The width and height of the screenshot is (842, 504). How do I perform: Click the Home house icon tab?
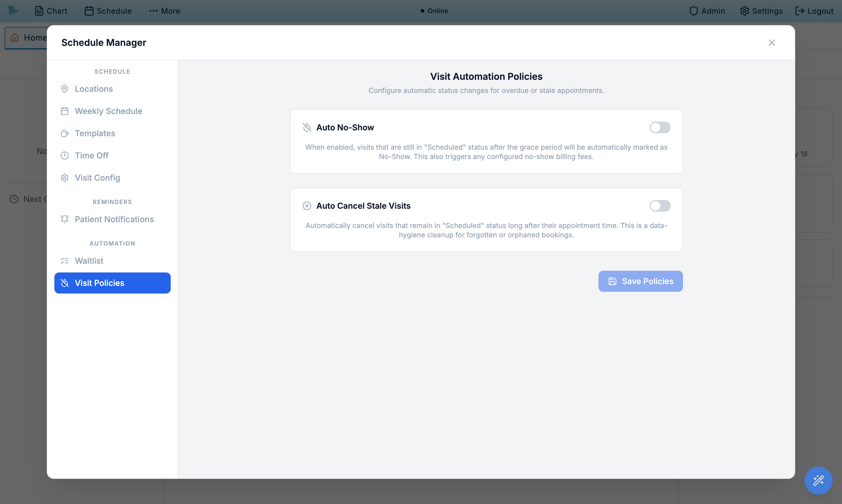(x=15, y=37)
